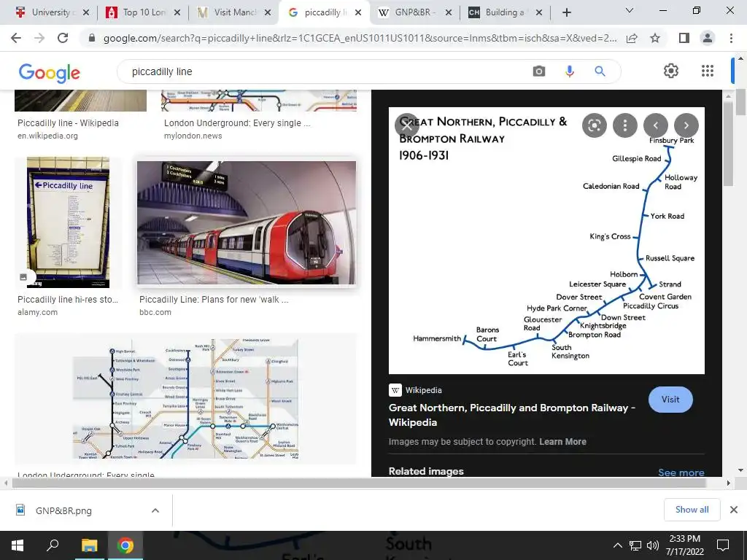747x560 pixels.
Task: Go to previous image in preview
Action: (656, 125)
